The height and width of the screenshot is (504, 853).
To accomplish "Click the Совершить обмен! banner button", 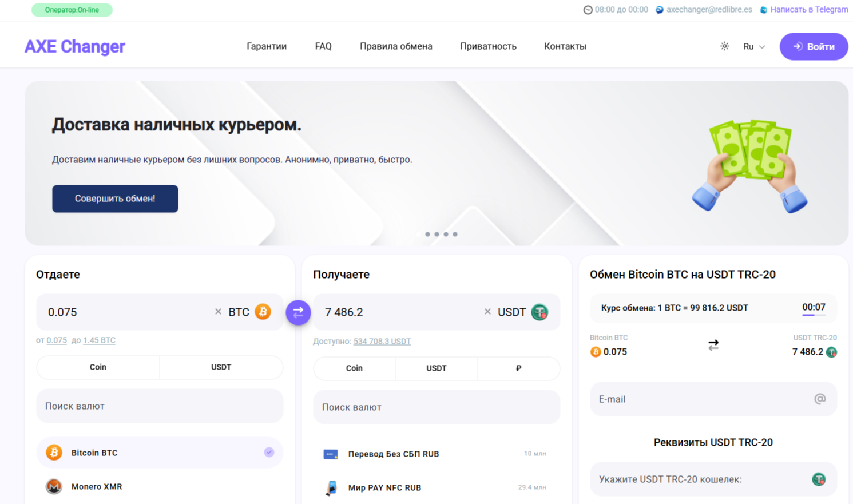I will coord(115,199).
